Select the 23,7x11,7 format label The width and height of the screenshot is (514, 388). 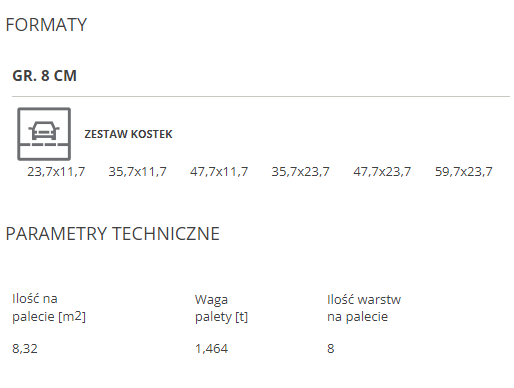click(x=56, y=172)
